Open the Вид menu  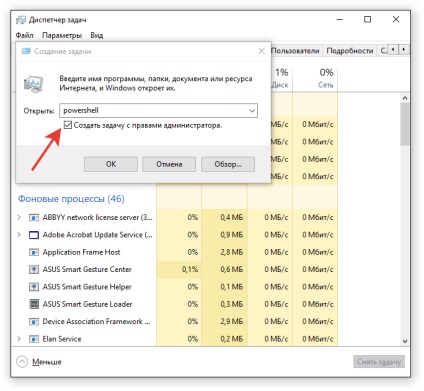coord(97,35)
